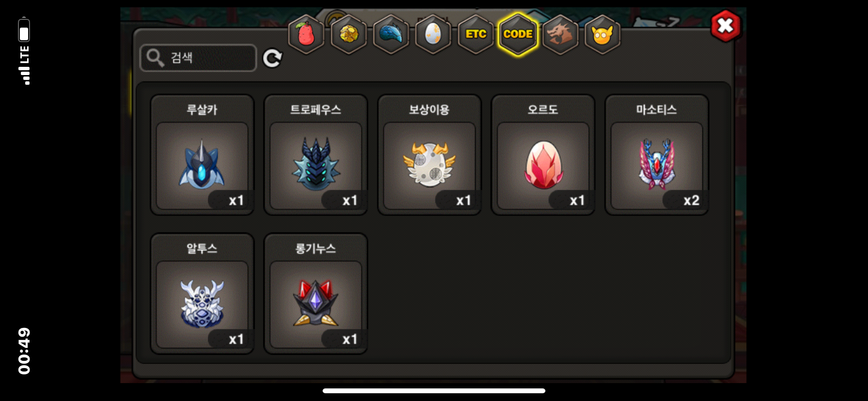This screenshot has height=401, width=868.
Task: Open the 마소티스 egg with x2 count
Action: pyautogui.click(x=657, y=155)
